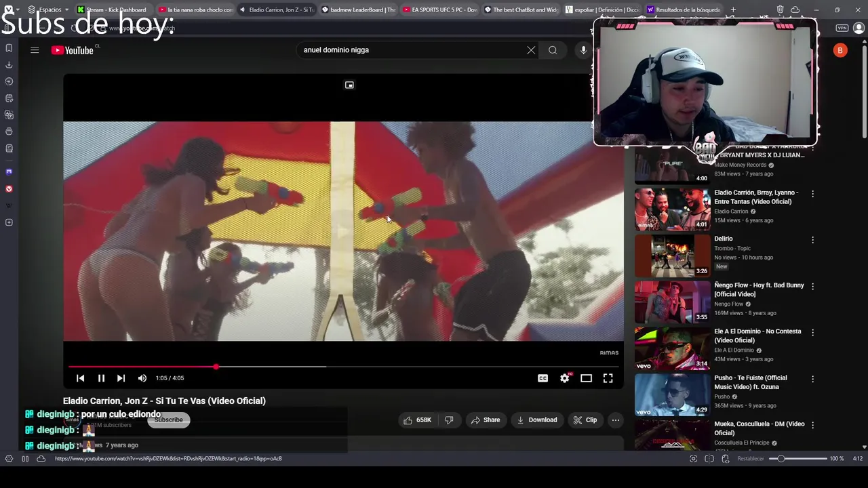Enter full screen mode
This screenshot has height=488, width=868.
click(608, 378)
